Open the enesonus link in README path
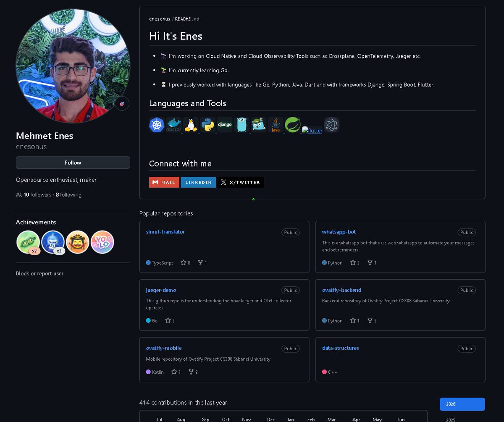Screen dimensions: 504x422 (160, 19)
